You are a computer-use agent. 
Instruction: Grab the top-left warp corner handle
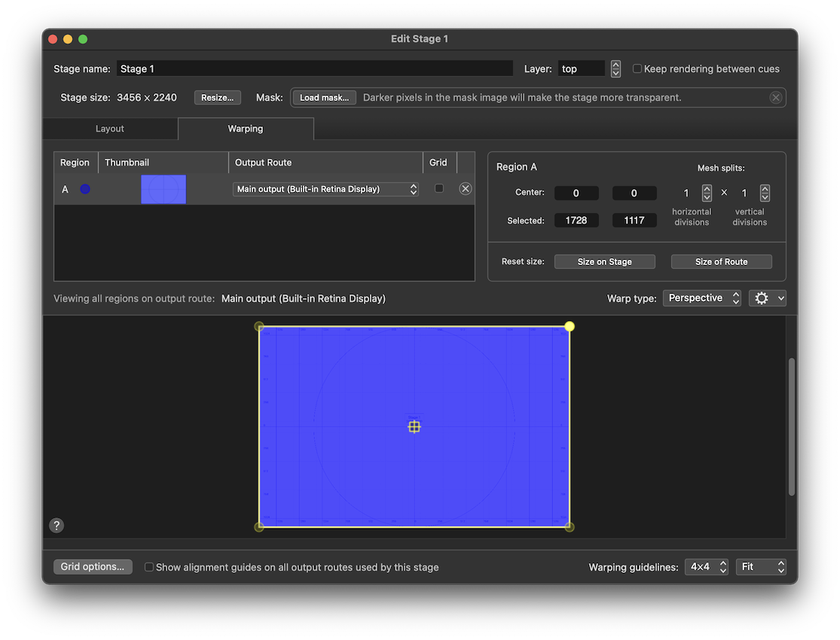[x=260, y=326]
